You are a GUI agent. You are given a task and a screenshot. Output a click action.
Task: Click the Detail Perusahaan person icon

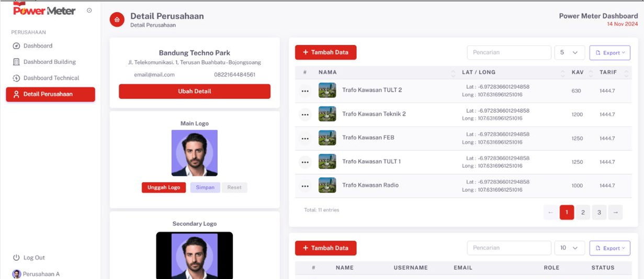pos(16,94)
